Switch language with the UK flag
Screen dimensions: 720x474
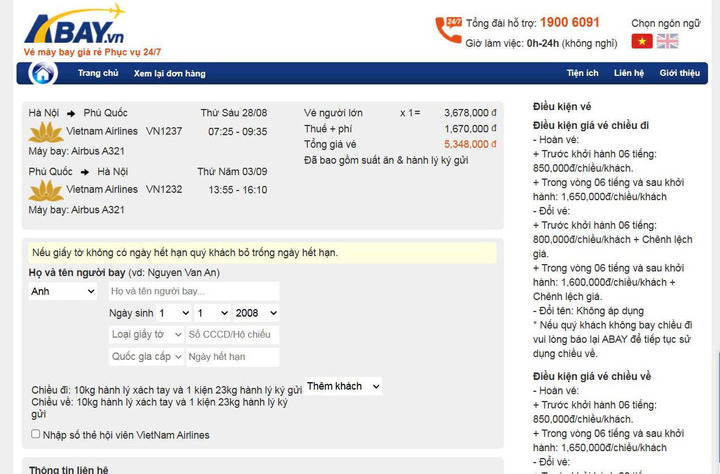667,41
